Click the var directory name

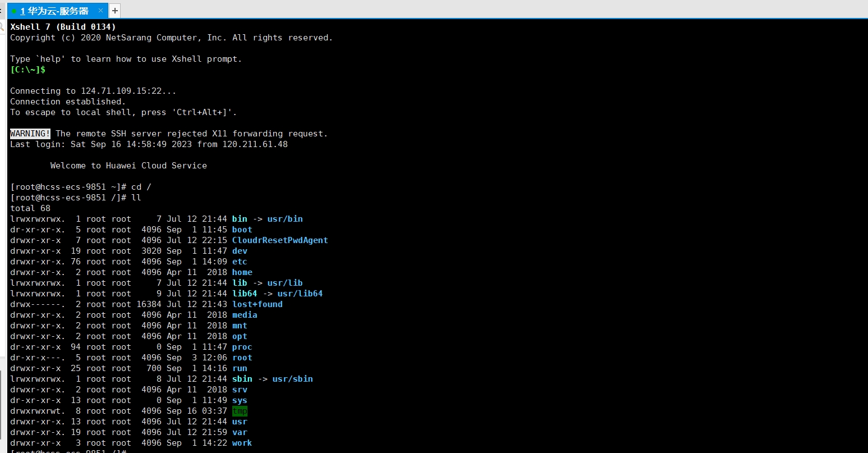click(240, 432)
